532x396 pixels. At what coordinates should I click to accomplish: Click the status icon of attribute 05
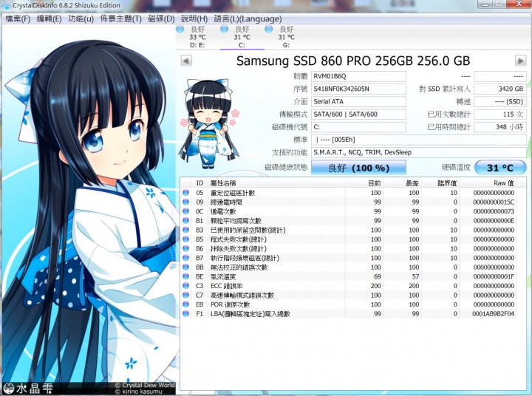tap(185, 193)
